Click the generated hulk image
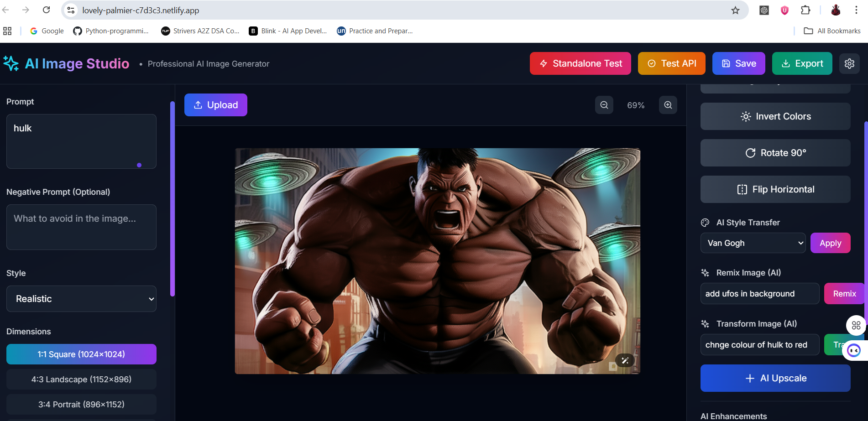The width and height of the screenshot is (868, 421). pos(437,261)
